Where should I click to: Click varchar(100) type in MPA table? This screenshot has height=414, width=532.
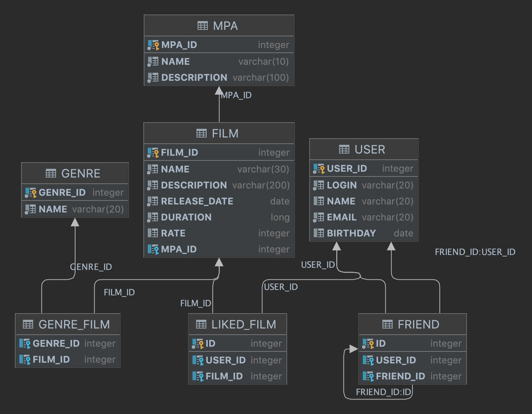tap(261, 77)
